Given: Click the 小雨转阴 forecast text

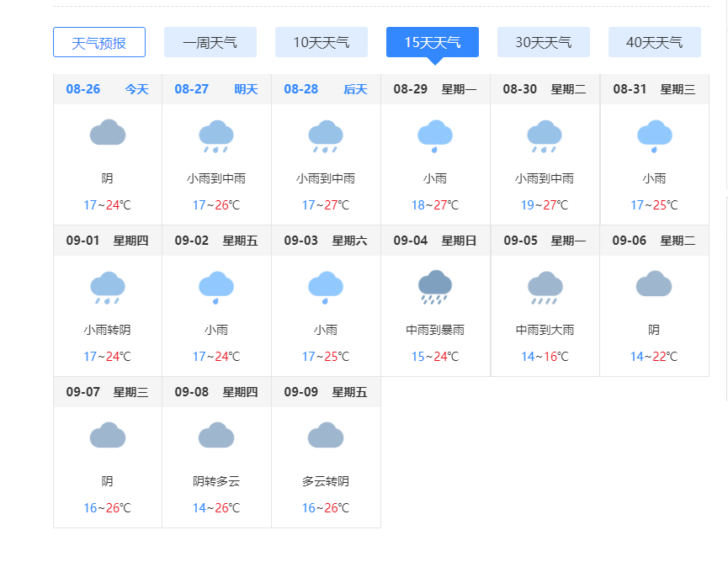Looking at the screenshot, I should coord(107,330).
